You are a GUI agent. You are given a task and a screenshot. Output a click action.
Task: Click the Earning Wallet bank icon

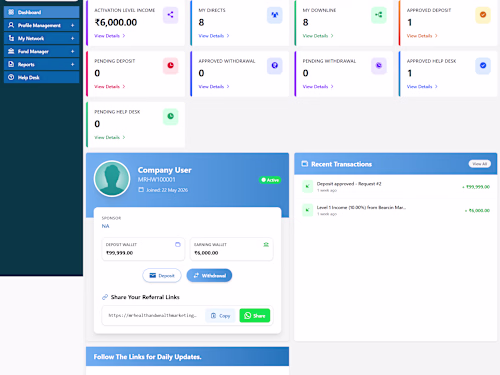[266, 244]
